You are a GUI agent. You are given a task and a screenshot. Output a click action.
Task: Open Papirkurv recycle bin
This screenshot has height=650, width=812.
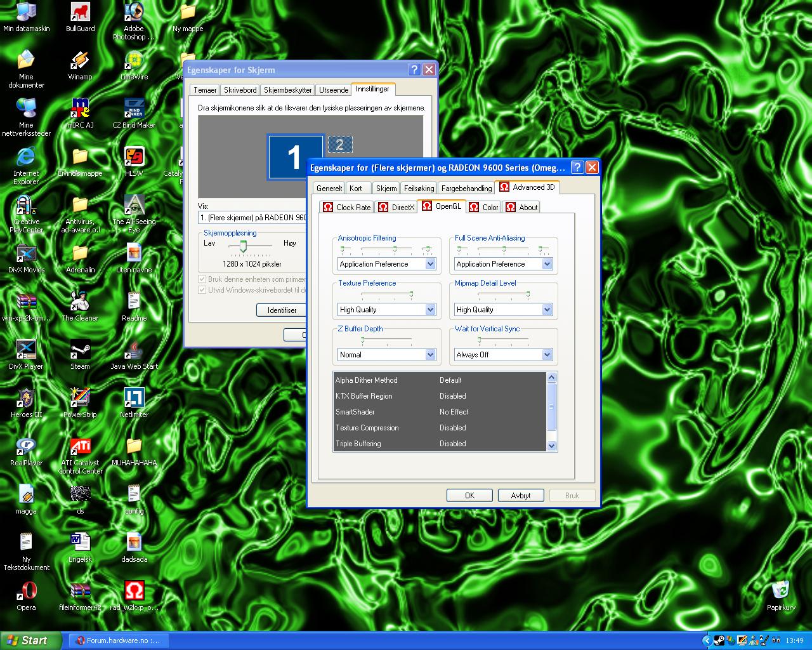coord(781,596)
